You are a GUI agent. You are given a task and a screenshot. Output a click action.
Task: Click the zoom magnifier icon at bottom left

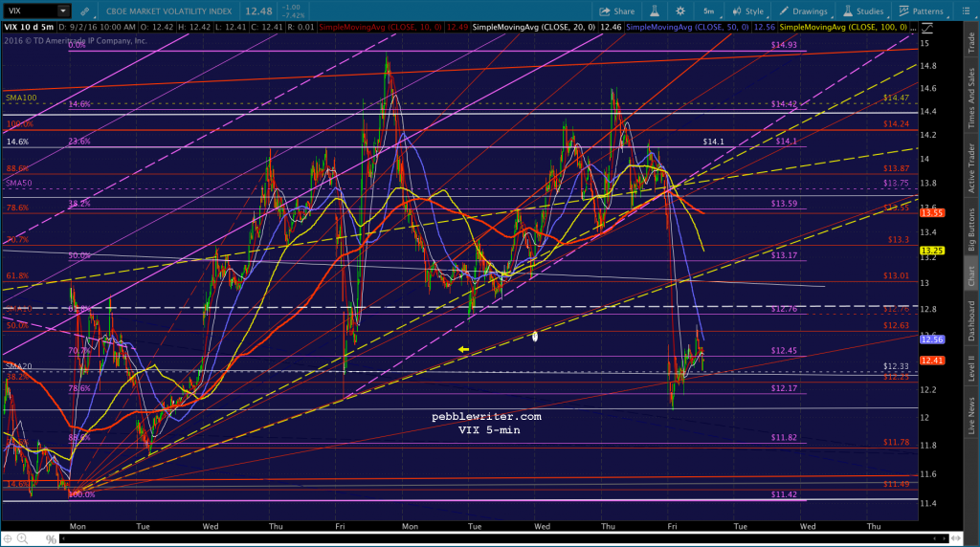click(23, 539)
